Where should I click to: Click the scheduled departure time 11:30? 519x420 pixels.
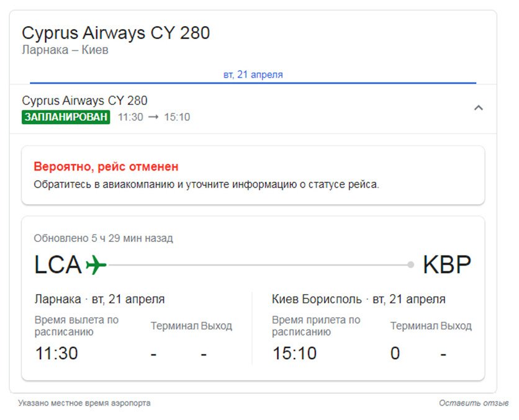pos(56,354)
